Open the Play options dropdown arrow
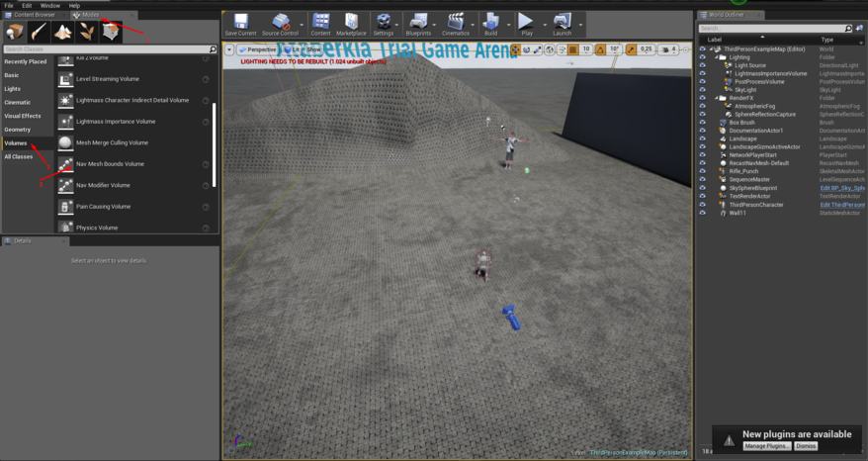The image size is (868, 461). (544, 25)
